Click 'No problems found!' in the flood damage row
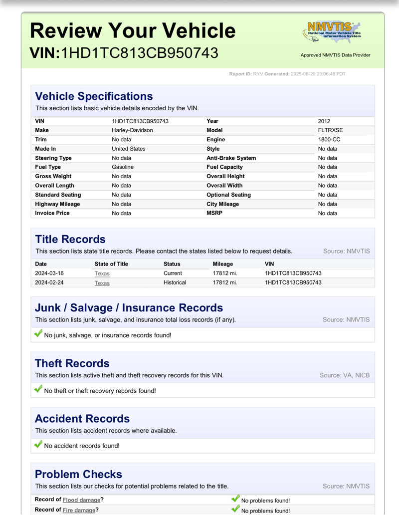 click(x=265, y=501)
